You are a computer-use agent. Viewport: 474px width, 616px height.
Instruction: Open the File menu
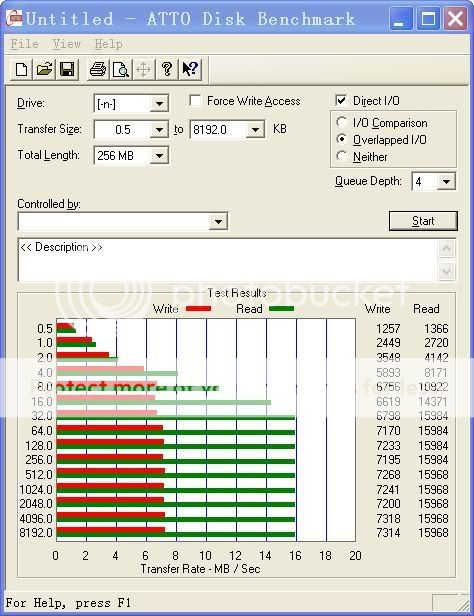(24, 44)
